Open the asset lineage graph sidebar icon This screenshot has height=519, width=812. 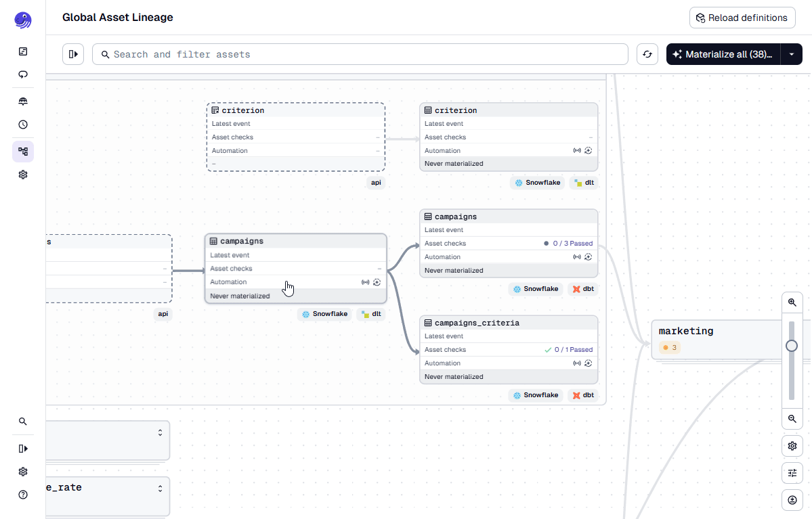[23, 152]
